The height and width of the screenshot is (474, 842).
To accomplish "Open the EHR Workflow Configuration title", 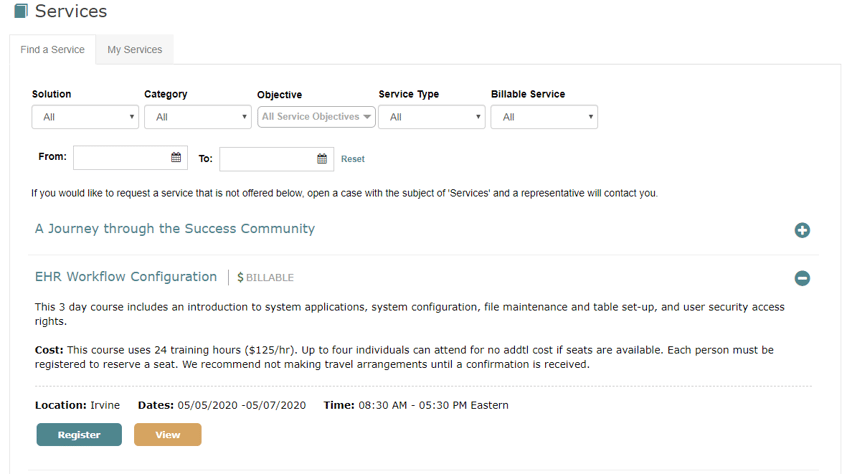I will click(126, 277).
